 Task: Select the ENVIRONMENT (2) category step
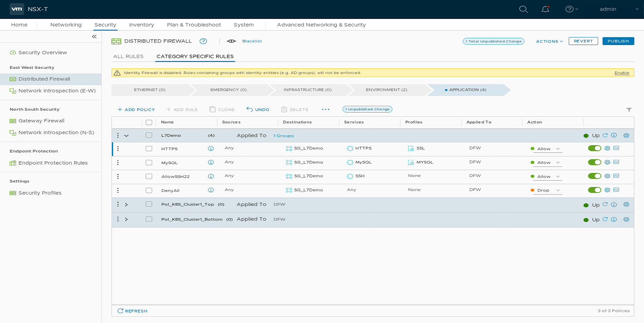pyautogui.click(x=386, y=90)
